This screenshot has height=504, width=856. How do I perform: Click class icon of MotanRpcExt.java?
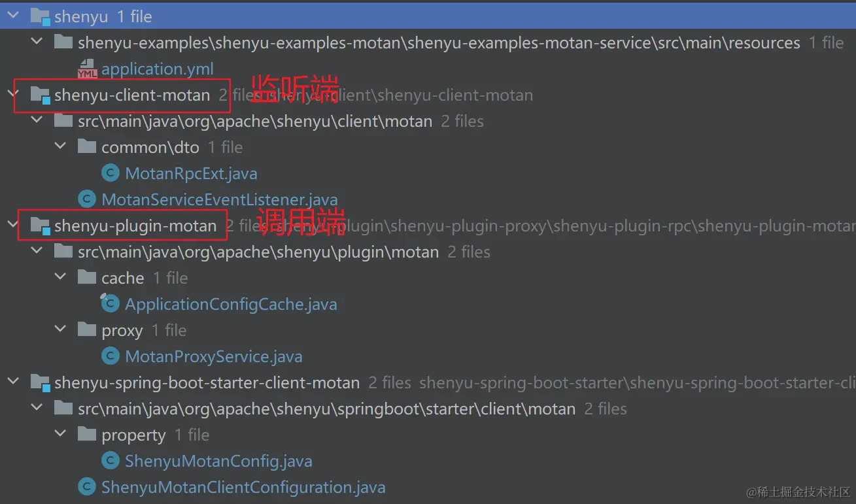(111, 173)
